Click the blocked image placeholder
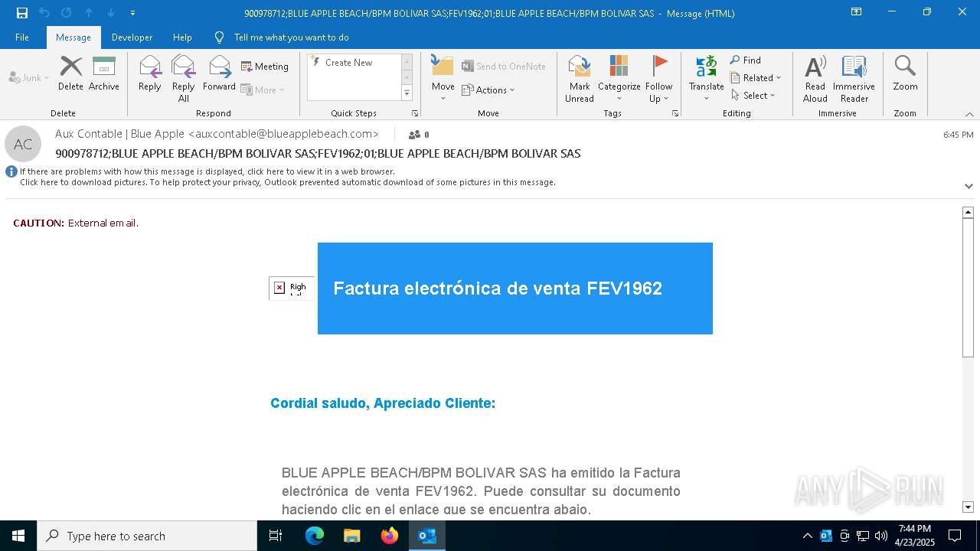The image size is (980, 551). click(x=292, y=288)
